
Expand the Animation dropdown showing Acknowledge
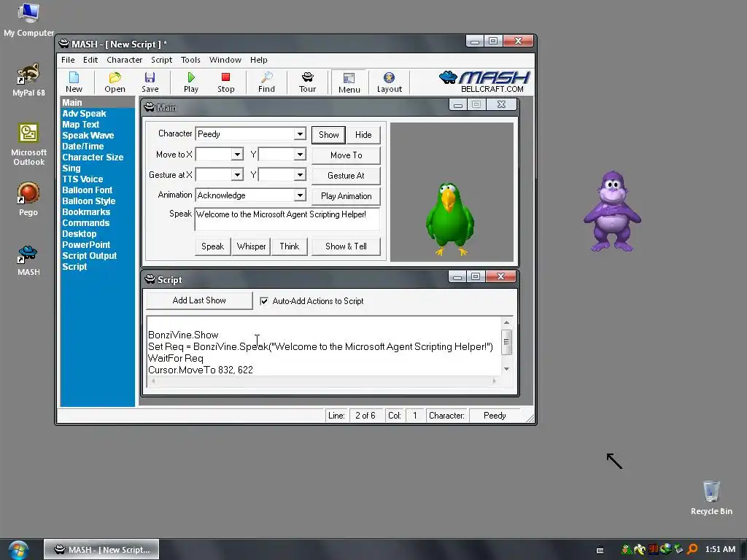[300, 195]
